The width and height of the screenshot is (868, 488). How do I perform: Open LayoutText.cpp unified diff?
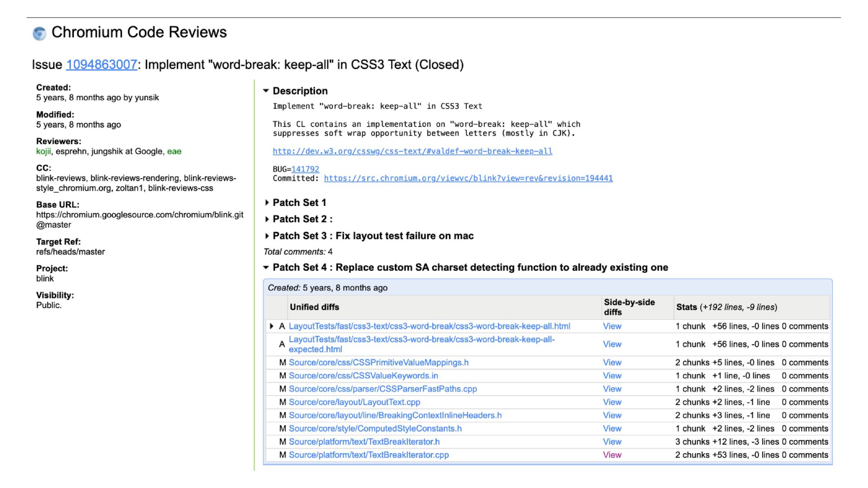354,402
